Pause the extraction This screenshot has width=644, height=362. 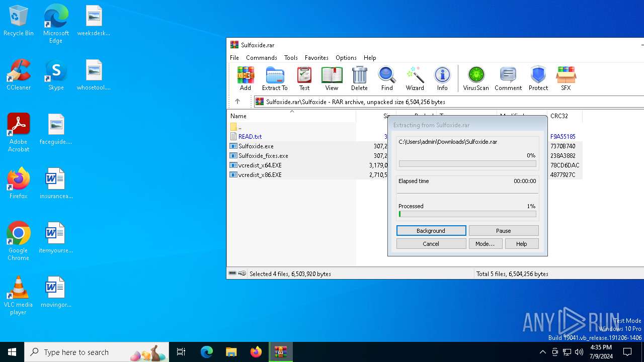click(x=504, y=231)
